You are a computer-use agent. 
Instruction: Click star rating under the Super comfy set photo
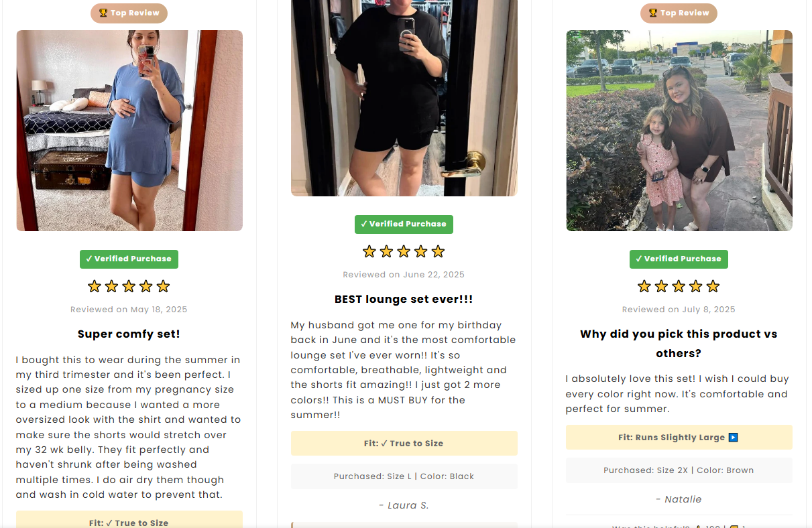coord(129,287)
